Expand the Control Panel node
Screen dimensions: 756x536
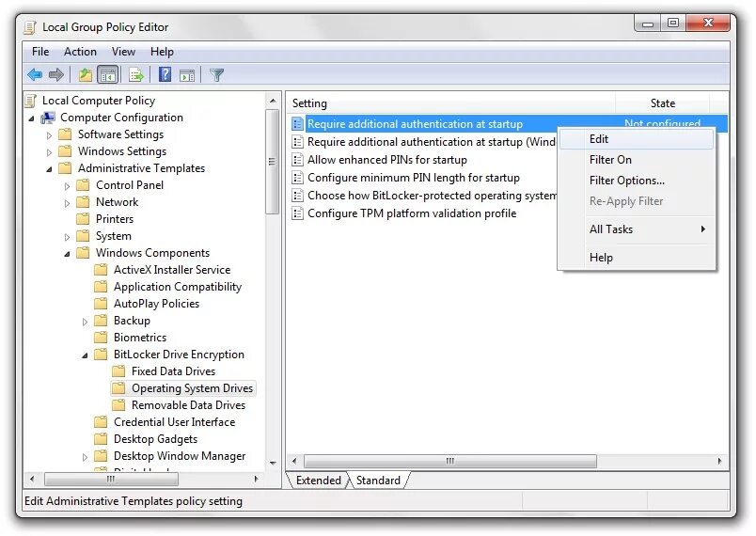(67, 186)
